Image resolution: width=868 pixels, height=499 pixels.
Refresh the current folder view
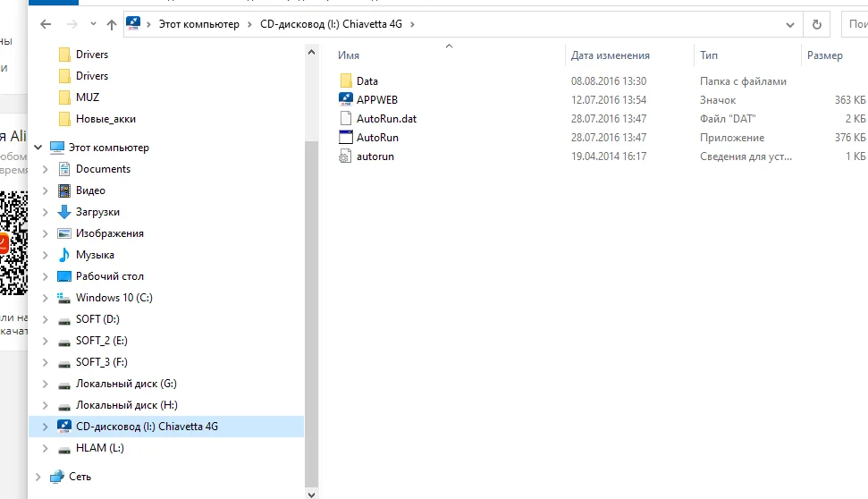tap(816, 24)
